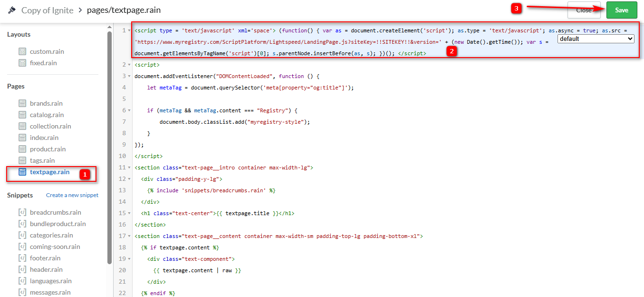The height and width of the screenshot is (297, 644).
Task: Click the fixed.rain file icon
Action: [x=22, y=63]
